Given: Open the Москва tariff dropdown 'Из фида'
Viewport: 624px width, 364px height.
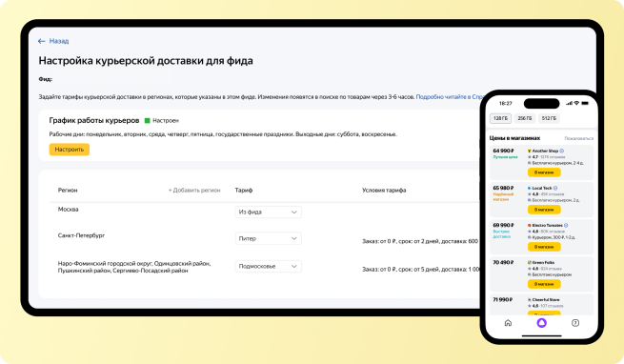Looking at the screenshot, I should point(269,212).
